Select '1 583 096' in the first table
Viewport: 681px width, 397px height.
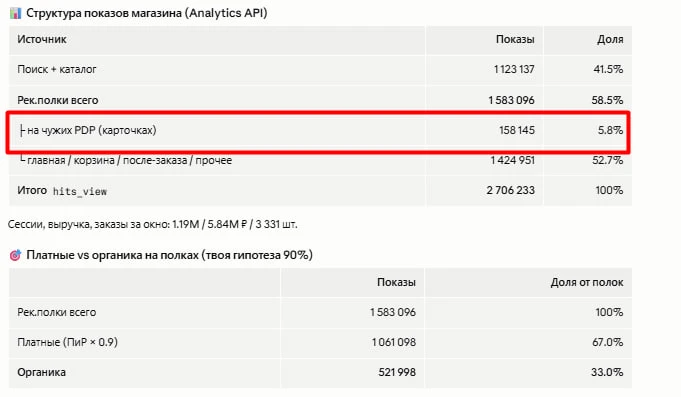(512, 100)
